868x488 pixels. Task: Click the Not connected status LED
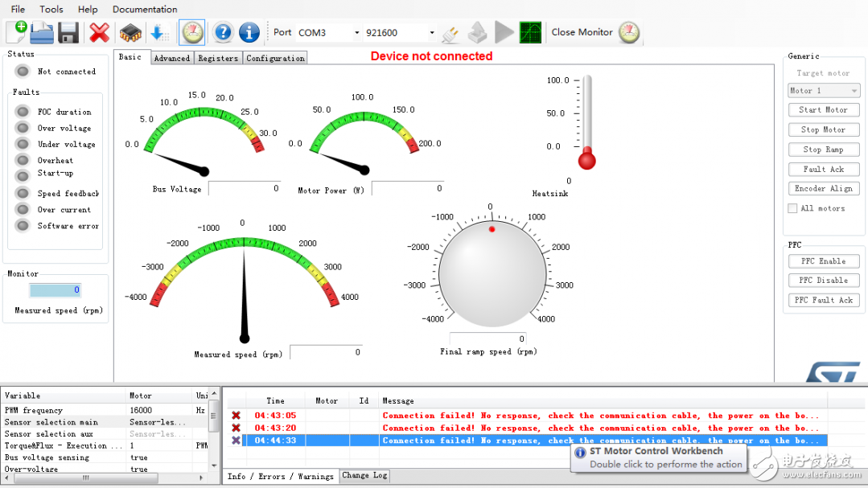(23, 72)
